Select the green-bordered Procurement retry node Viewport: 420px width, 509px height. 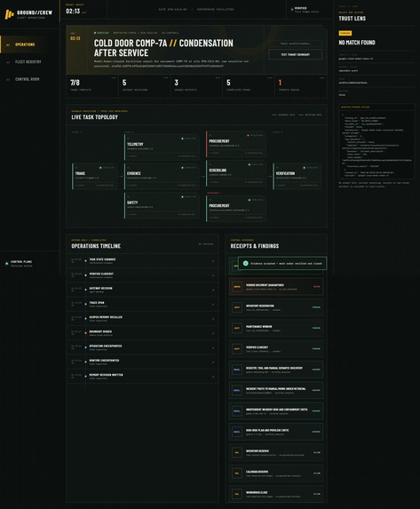[236, 209]
